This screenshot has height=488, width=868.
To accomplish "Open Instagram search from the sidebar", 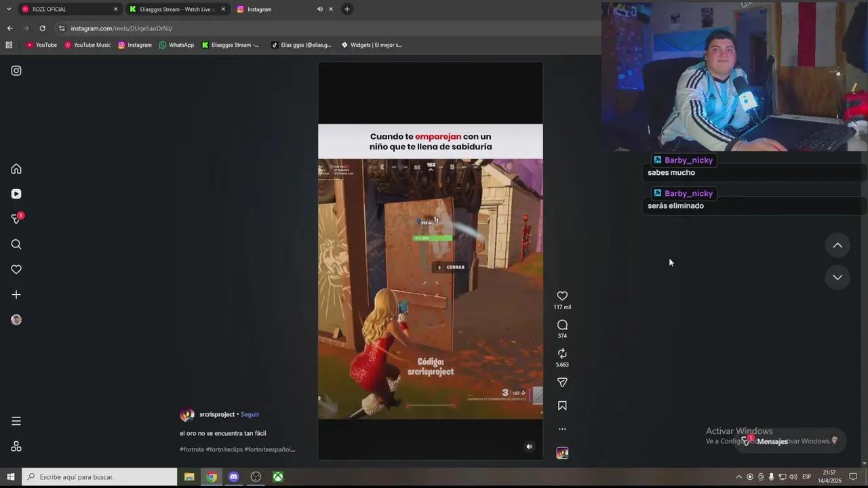I will [x=16, y=244].
